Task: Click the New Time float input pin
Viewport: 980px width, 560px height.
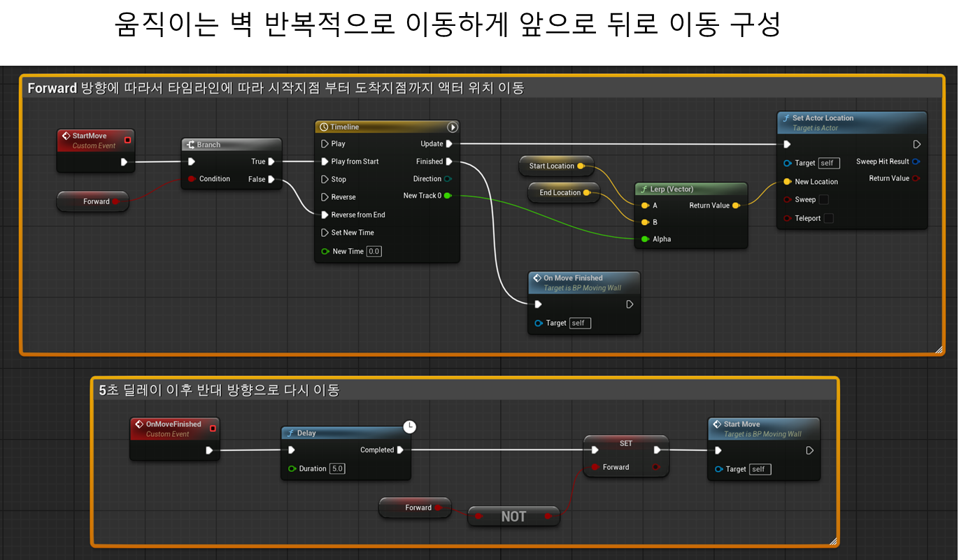Action: (325, 251)
